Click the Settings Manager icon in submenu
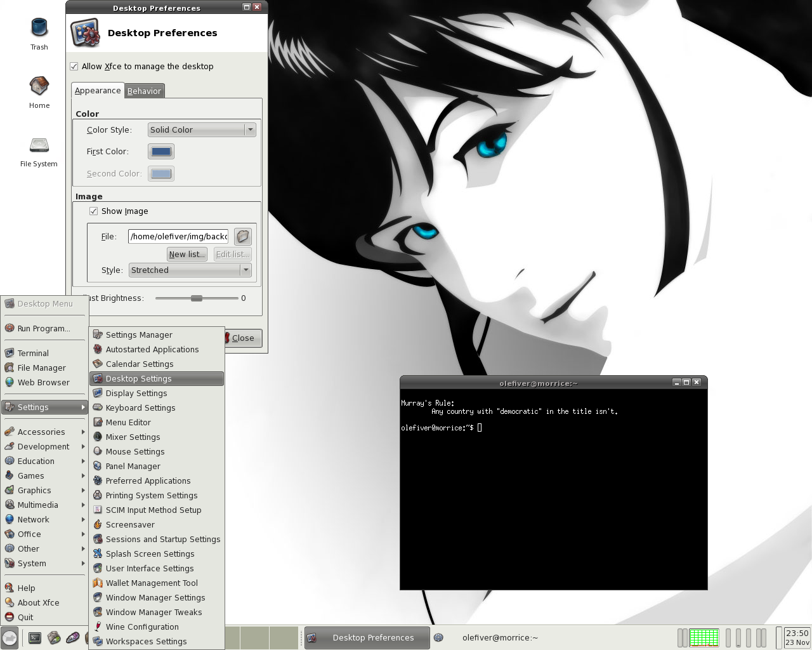The height and width of the screenshot is (650, 812). (98, 335)
